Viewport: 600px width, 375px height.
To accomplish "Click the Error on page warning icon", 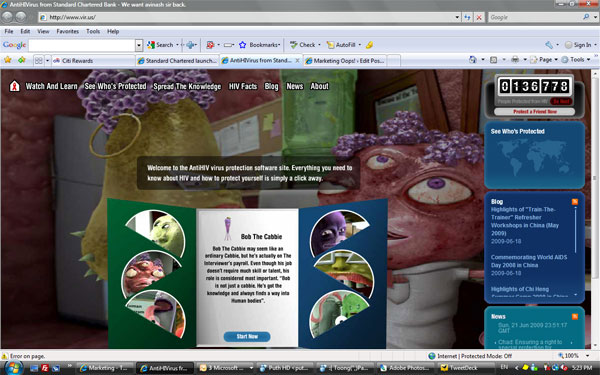I will (5, 356).
